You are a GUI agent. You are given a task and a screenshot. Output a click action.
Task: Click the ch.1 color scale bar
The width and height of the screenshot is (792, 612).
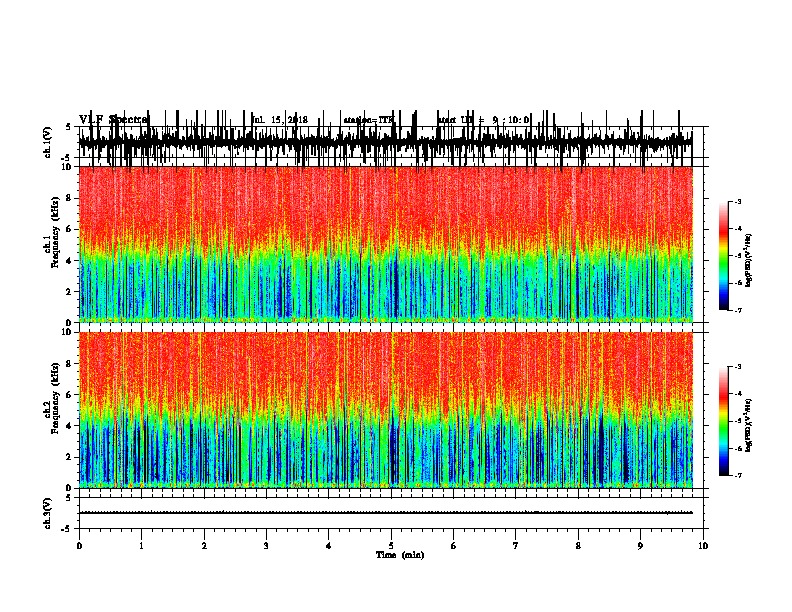(x=724, y=256)
